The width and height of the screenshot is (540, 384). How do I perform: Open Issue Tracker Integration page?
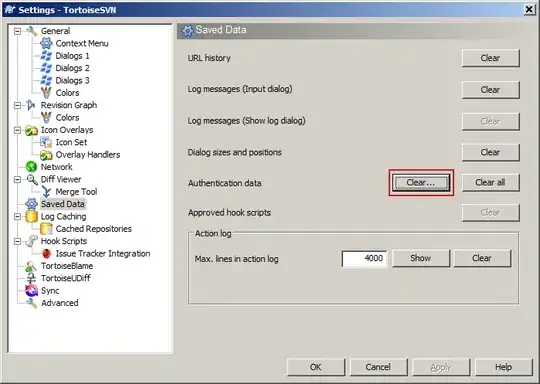103,254
